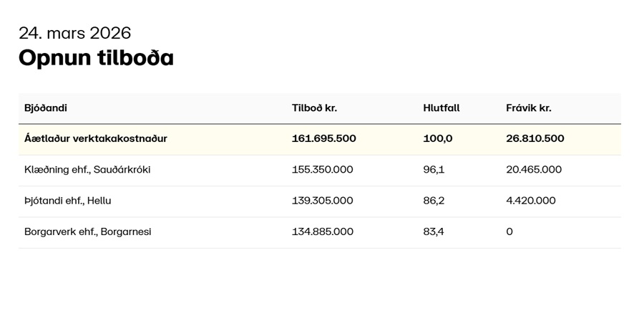Image resolution: width=644 pixels, height=311 pixels.
Task: Click the date "24. mars 2026"
Action: 74,33
